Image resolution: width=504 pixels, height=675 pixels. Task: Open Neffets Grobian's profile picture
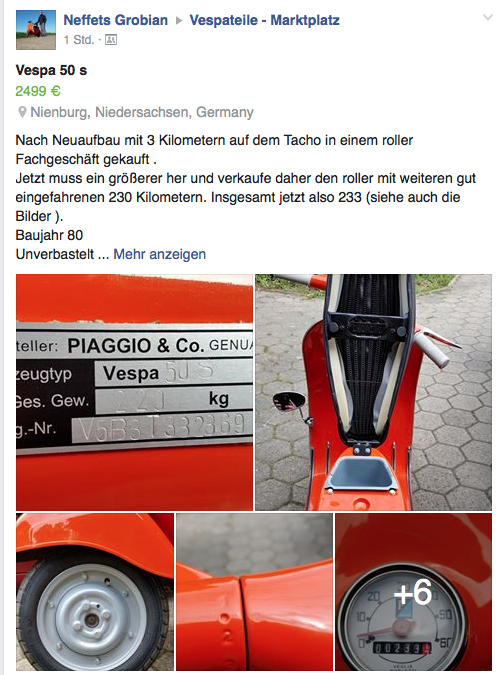pyautogui.click(x=36, y=30)
